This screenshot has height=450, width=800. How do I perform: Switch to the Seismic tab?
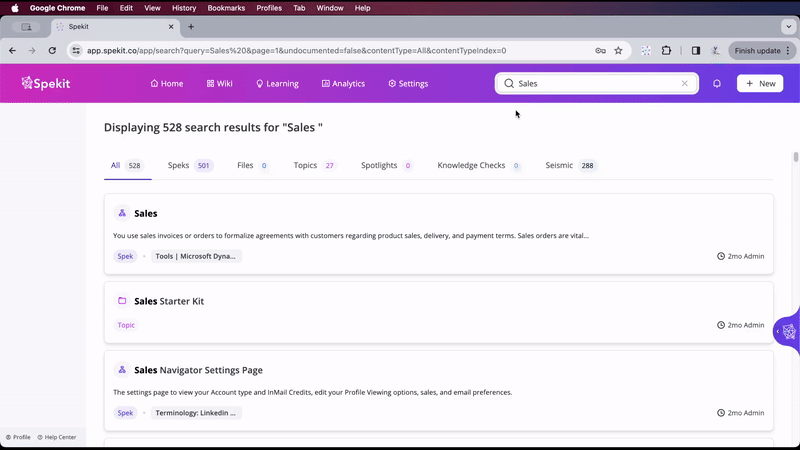(570, 165)
